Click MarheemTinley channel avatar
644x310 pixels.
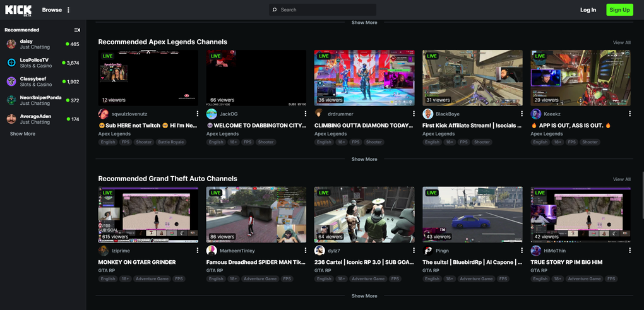pos(212,251)
